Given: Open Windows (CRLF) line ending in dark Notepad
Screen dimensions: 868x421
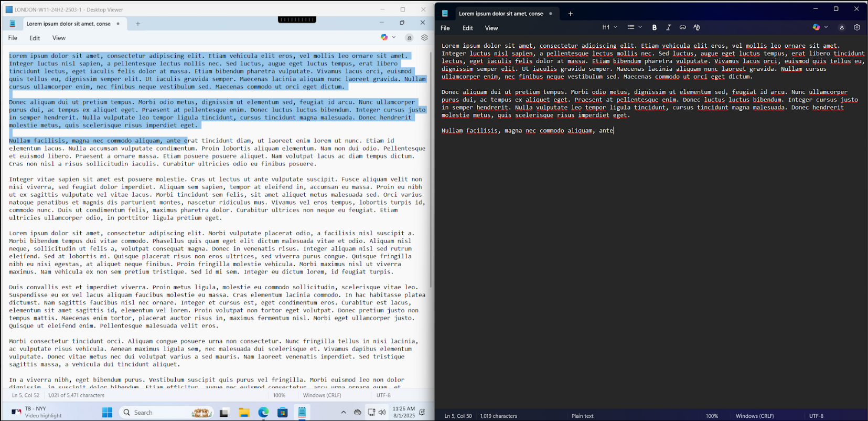Looking at the screenshot, I should coord(754,416).
